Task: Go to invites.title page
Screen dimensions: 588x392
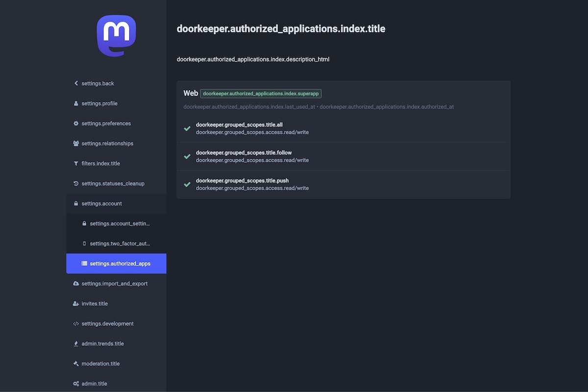Action: [x=95, y=304]
